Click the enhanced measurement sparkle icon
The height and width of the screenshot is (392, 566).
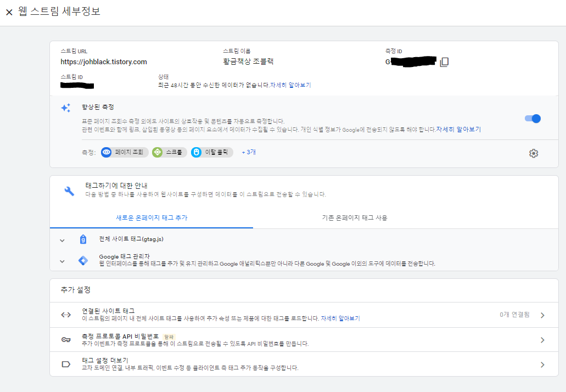point(66,108)
